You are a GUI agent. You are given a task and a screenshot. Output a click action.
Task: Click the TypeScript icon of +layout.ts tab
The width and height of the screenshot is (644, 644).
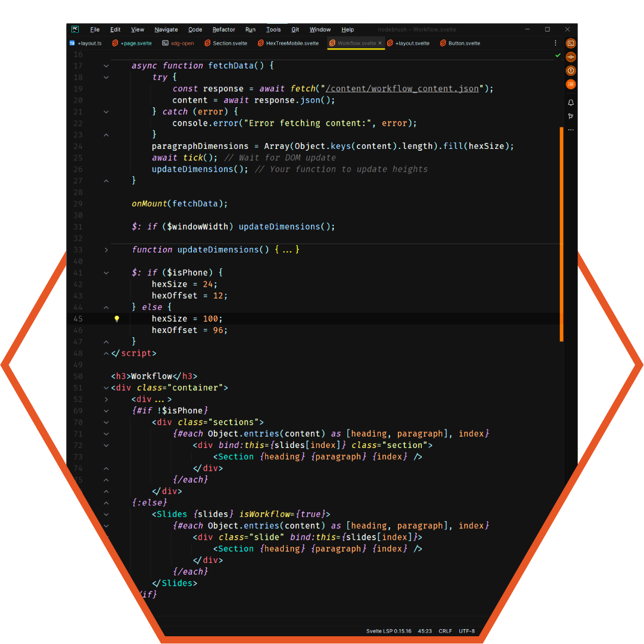72,43
